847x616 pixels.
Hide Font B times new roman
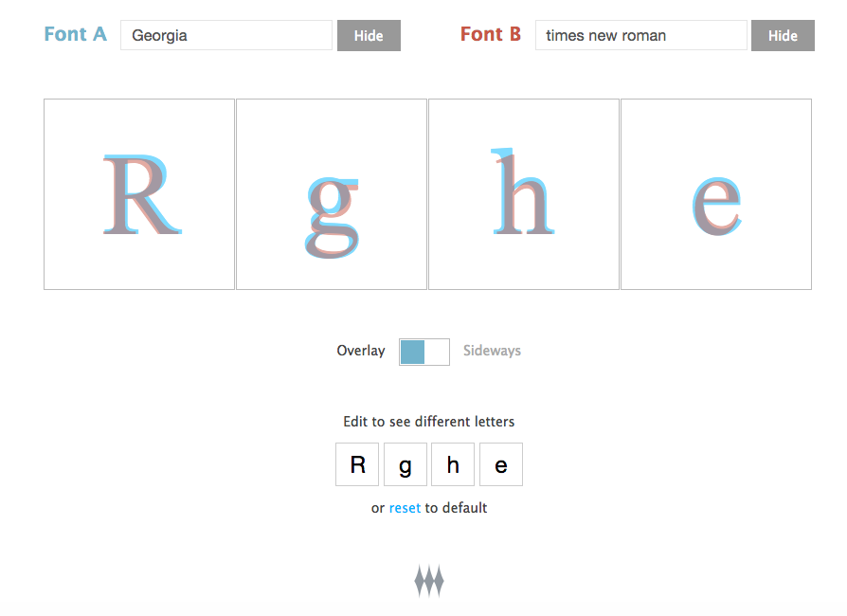783,36
